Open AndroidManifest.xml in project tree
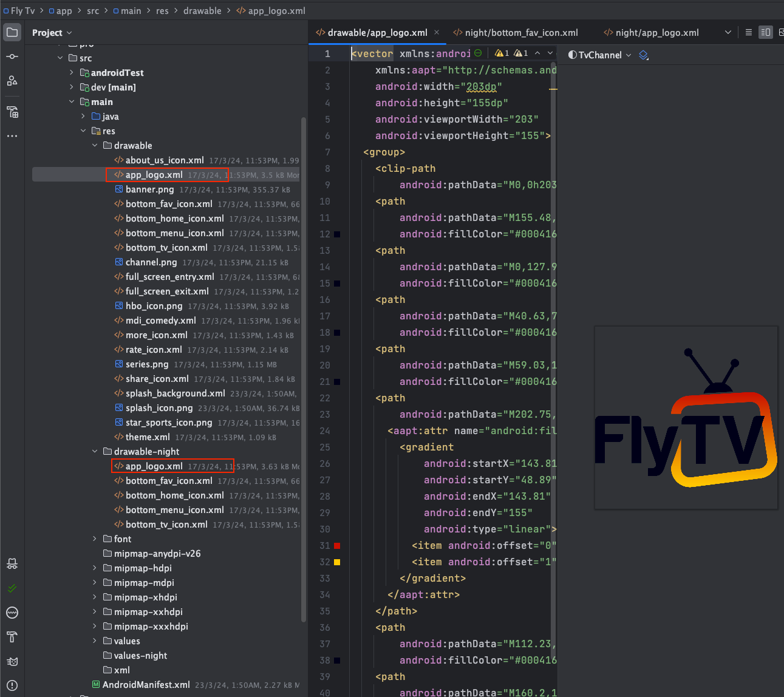This screenshot has width=784, height=697. [146, 685]
